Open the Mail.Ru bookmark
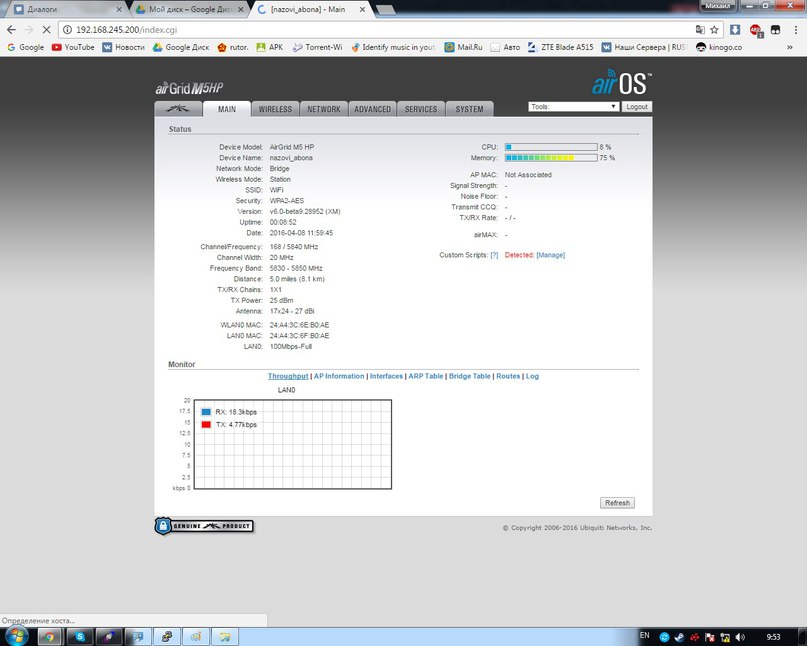Image resolution: width=807 pixels, height=646 pixels. click(463, 47)
